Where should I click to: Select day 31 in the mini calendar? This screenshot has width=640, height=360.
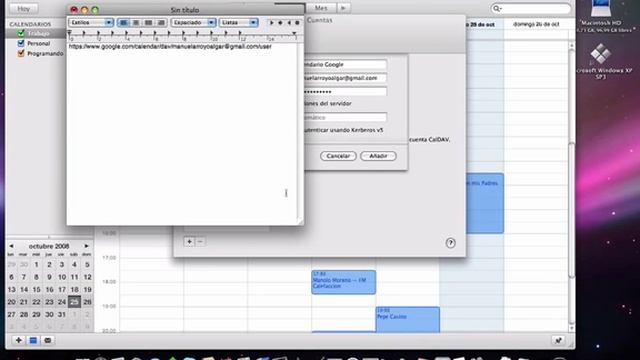tap(62, 314)
